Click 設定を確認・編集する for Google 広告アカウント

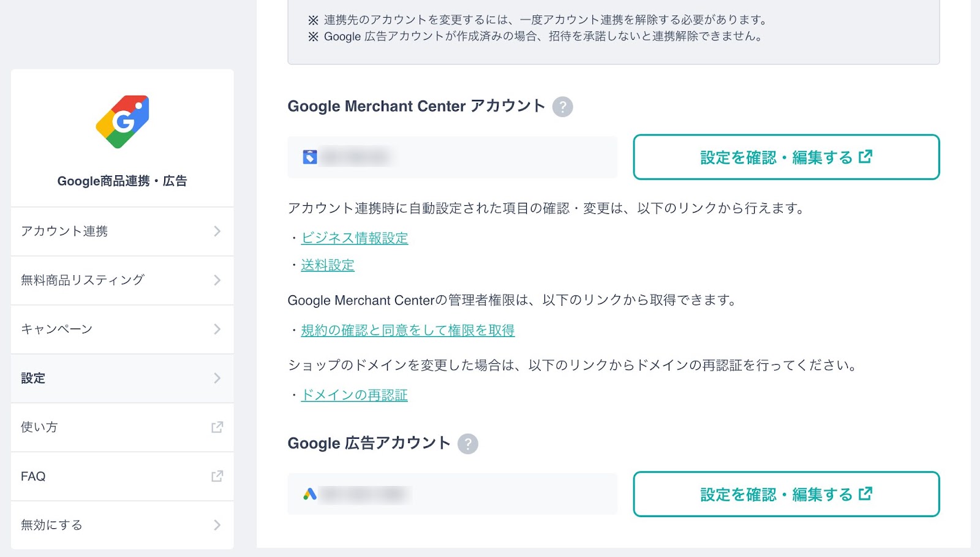(x=786, y=494)
